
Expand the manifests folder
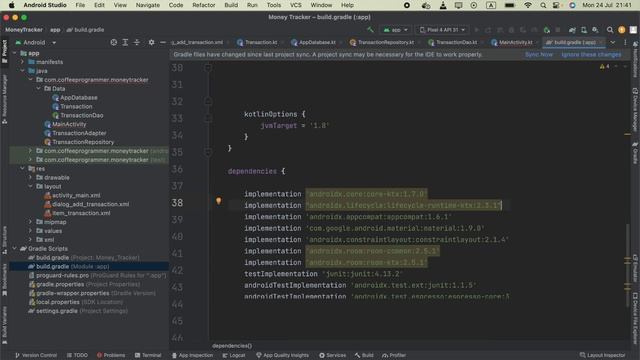[22, 62]
